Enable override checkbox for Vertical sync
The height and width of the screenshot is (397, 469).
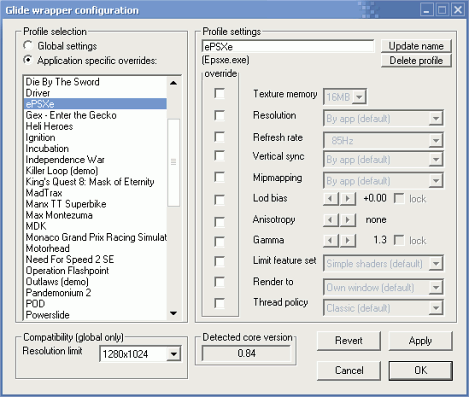219,156
